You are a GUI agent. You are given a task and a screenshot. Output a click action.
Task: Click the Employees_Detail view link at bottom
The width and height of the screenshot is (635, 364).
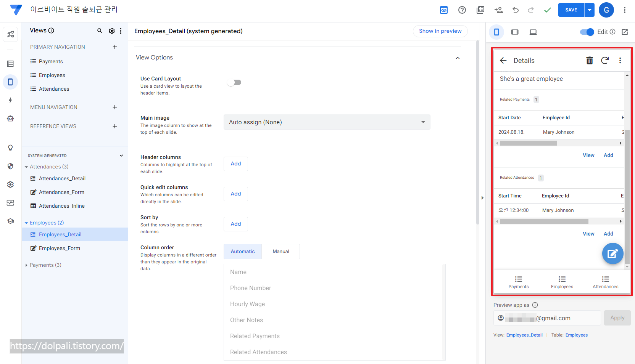[x=524, y=335]
